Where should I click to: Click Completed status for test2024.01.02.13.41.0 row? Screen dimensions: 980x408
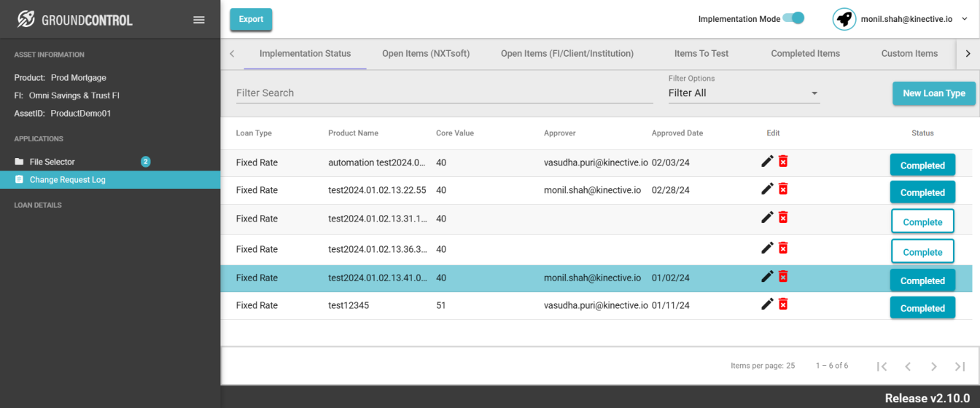click(x=922, y=280)
